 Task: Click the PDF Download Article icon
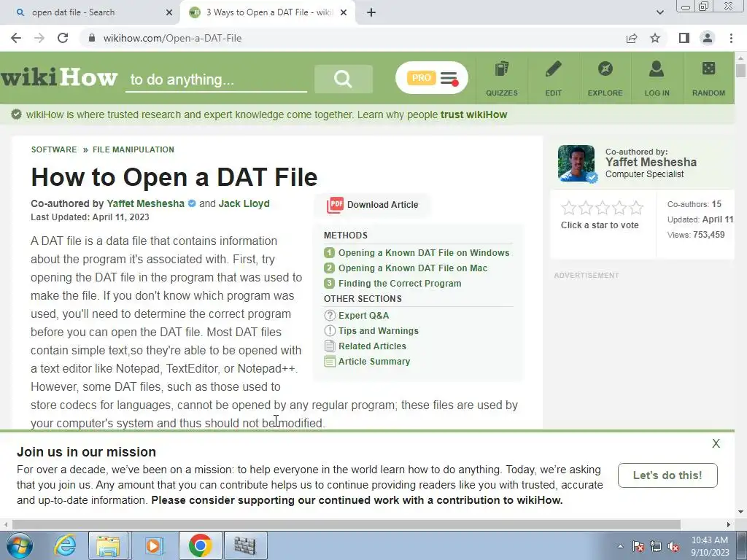pos(335,205)
